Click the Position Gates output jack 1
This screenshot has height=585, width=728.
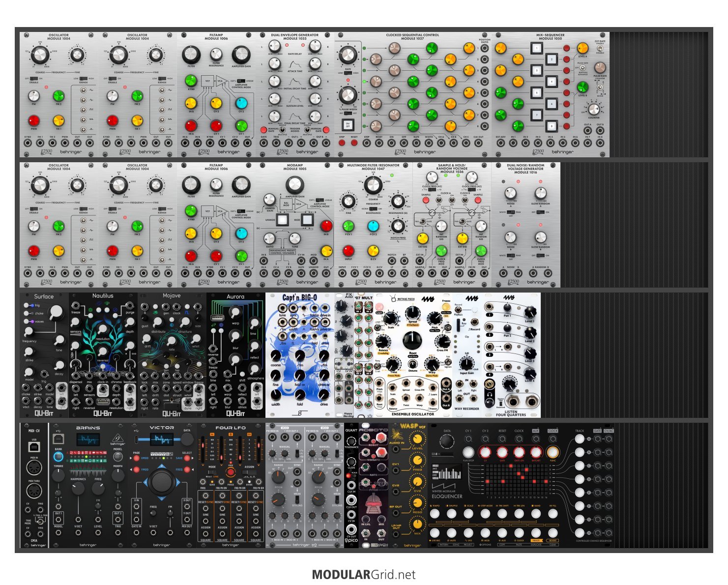485,49
